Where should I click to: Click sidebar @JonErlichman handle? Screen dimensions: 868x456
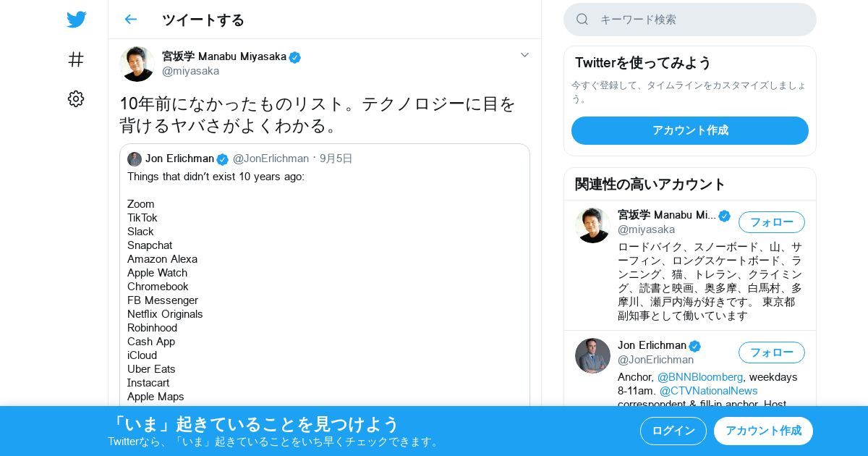(655, 360)
